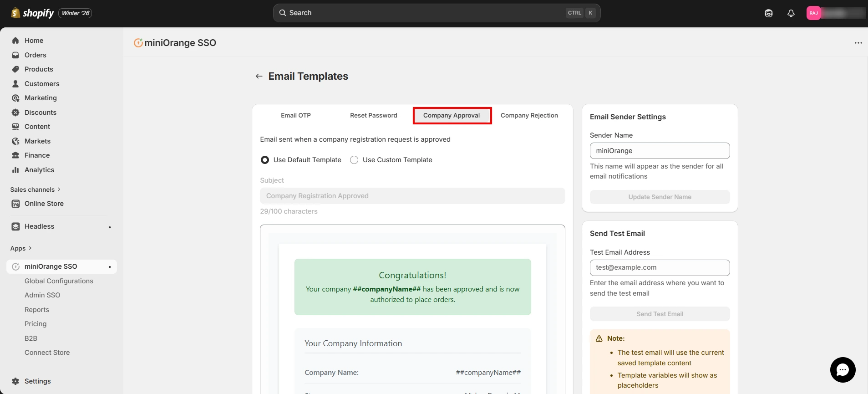This screenshot has height=394, width=868.
Task: Click the 'Email Sender Settings' heading
Action: coord(628,117)
